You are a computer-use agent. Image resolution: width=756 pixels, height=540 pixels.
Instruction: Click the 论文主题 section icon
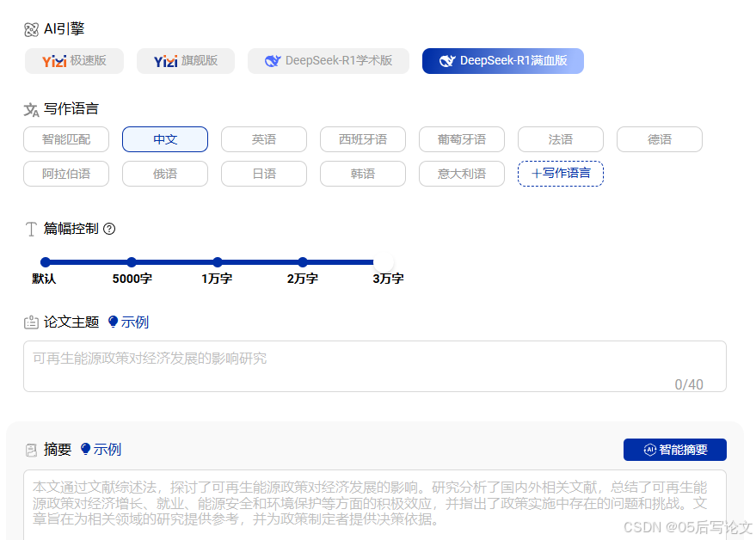pos(31,322)
